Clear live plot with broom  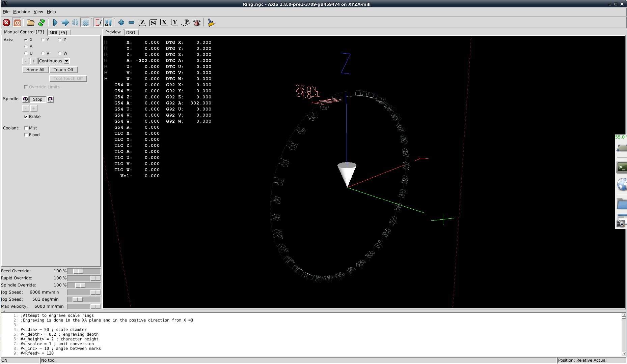tap(211, 23)
